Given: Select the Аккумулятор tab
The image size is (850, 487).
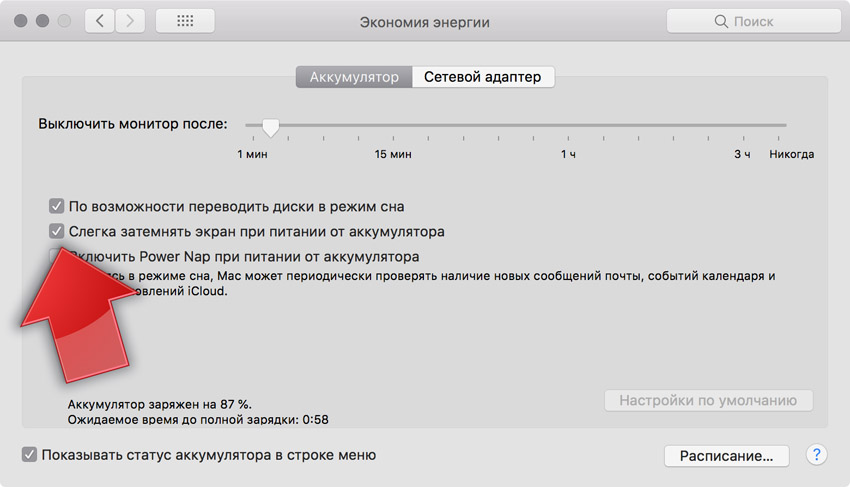Looking at the screenshot, I should point(354,77).
